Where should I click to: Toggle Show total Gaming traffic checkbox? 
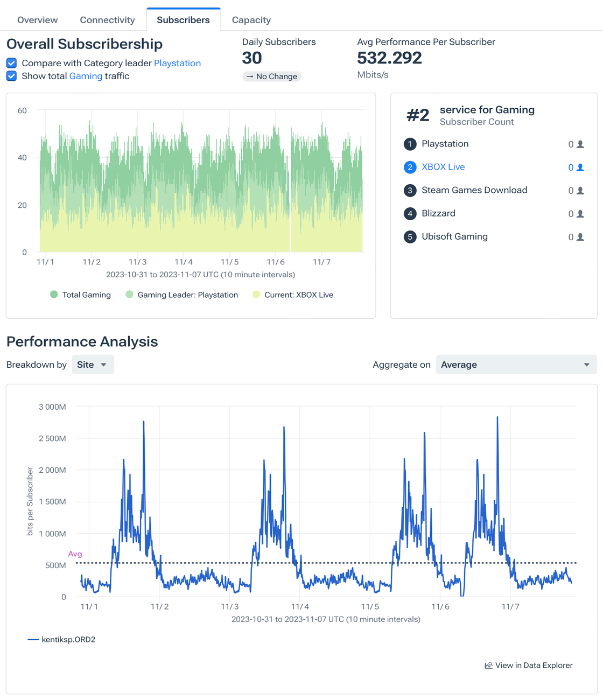11,76
